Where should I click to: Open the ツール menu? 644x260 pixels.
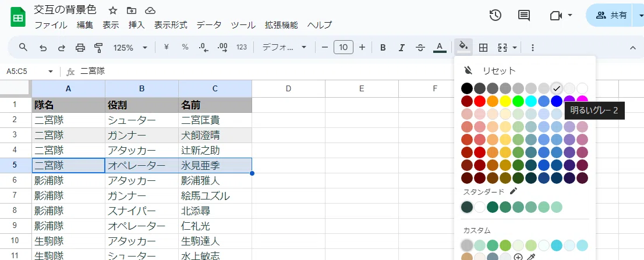pos(243,25)
